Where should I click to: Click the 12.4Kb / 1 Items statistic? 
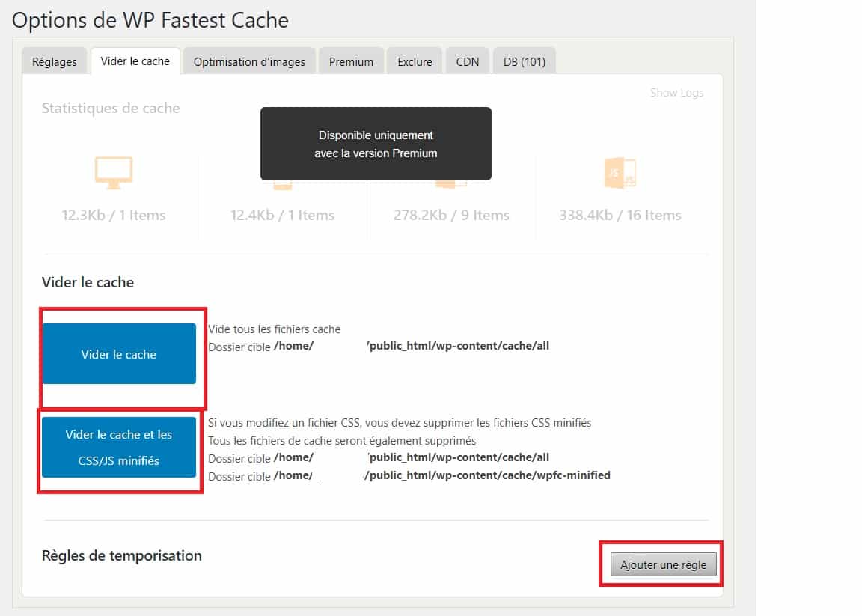coord(283,215)
